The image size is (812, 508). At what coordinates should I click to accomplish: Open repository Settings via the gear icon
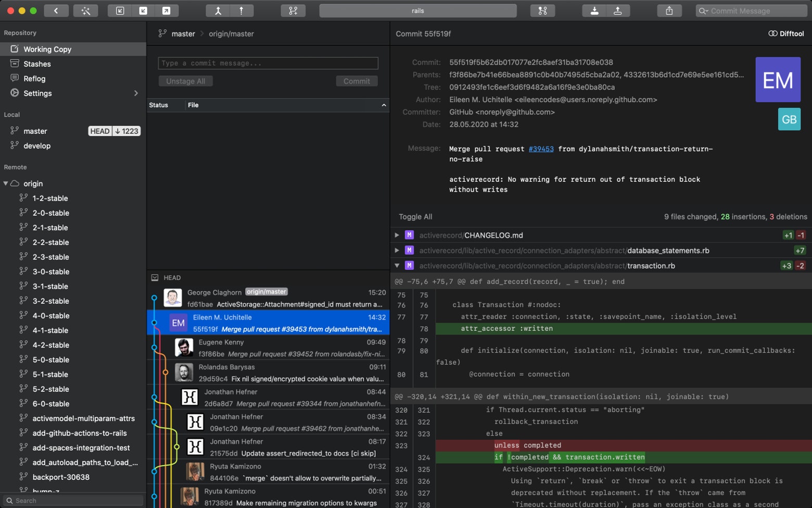click(15, 93)
